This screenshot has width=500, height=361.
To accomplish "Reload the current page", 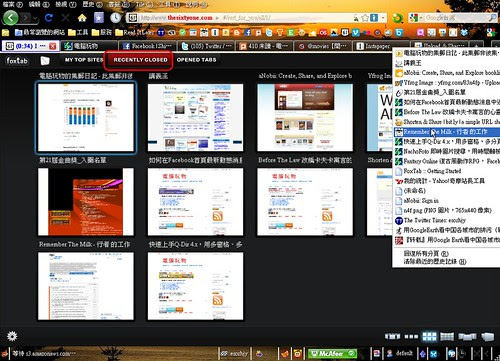I will coord(49,18).
